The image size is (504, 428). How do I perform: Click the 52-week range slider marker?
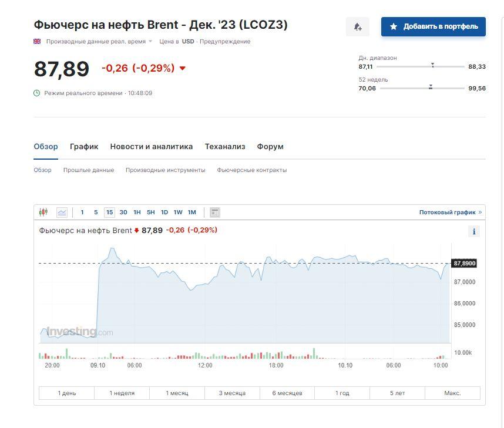[431, 87]
